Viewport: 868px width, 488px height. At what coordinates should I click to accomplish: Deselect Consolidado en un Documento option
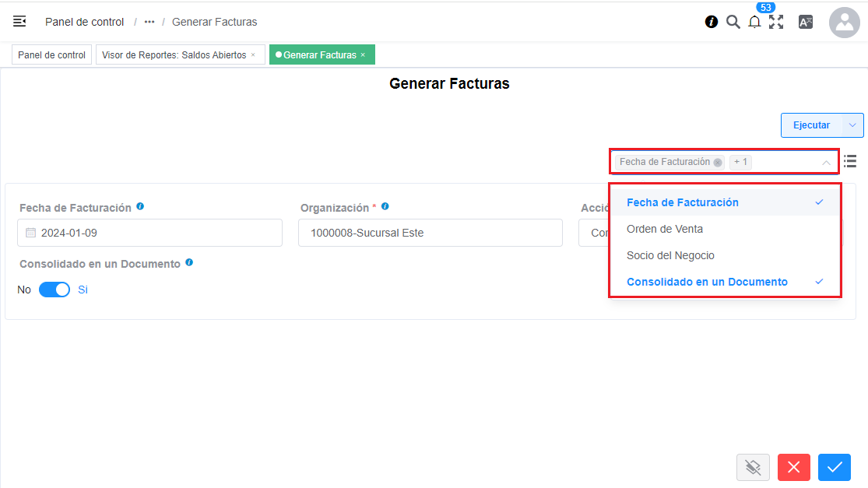tap(707, 282)
